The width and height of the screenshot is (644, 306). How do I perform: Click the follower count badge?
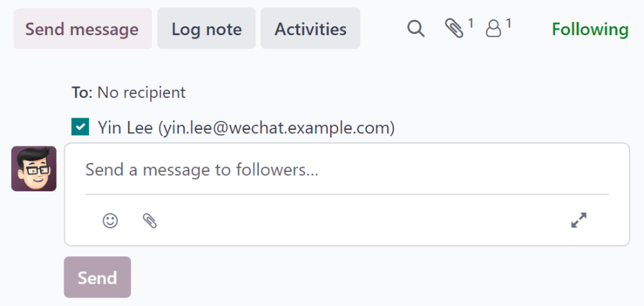coord(509,23)
